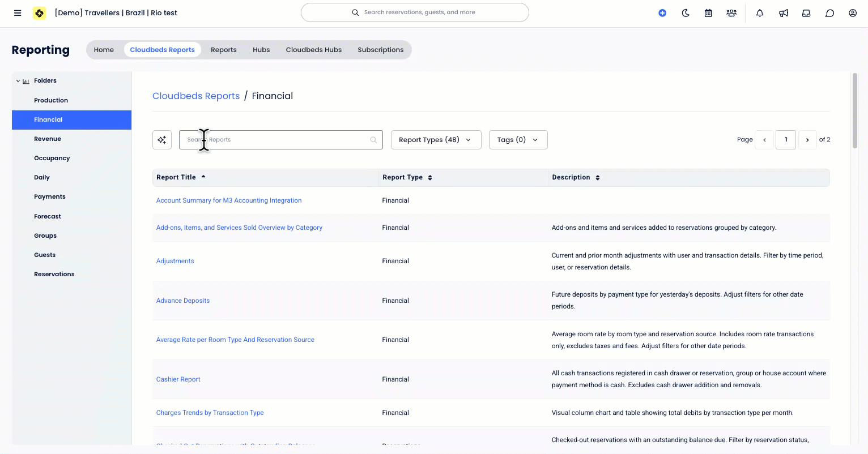Open the Tags filter dropdown
The image size is (868, 454).
(x=518, y=139)
